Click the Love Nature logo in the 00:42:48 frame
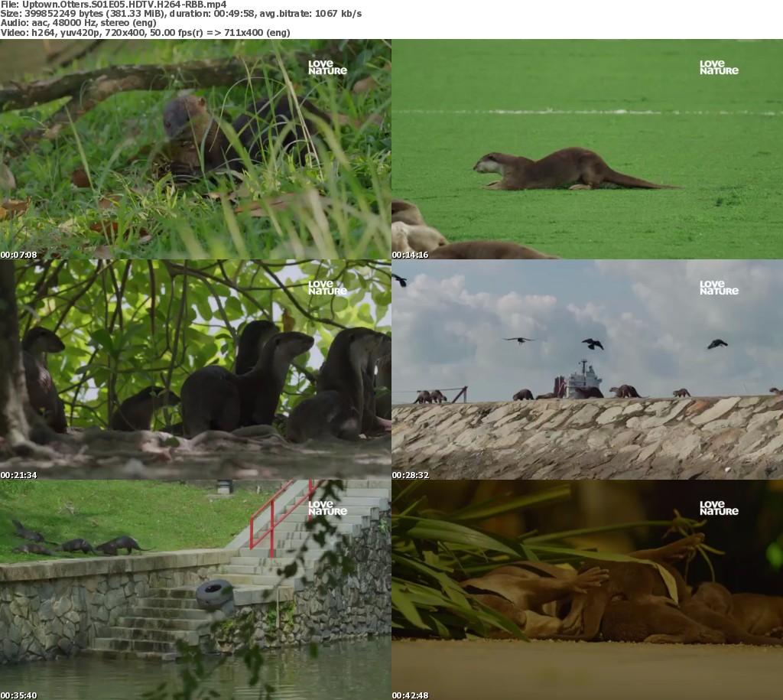Viewport: 783px width, 700px height. pyautogui.click(x=719, y=508)
